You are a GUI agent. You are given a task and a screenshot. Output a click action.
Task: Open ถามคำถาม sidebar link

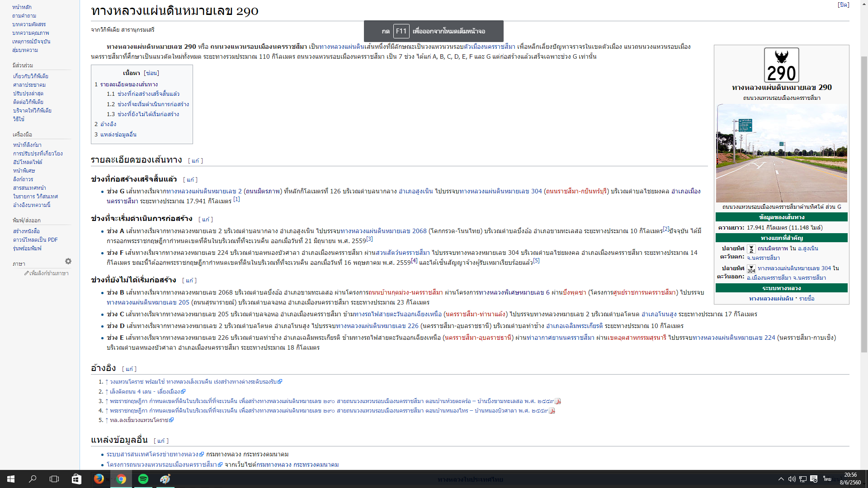click(24, 16)
